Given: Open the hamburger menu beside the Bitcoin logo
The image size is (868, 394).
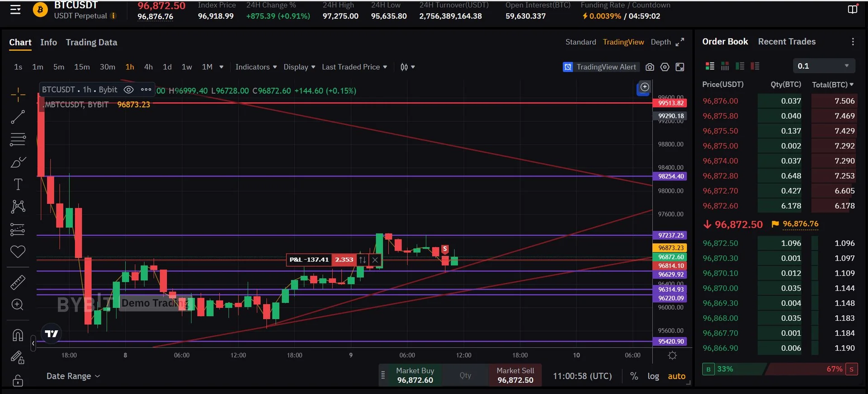Looking at the screenshot, I should pyautogui.click(x=15, y=9).
